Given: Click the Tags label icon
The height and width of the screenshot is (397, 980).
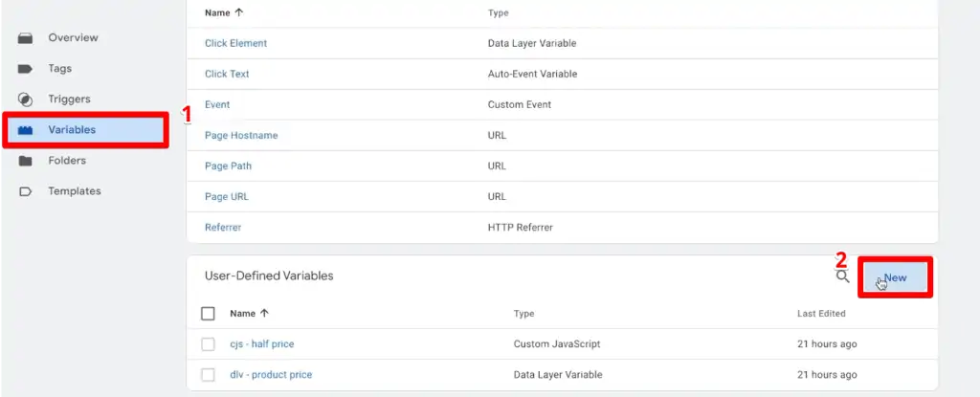Looking at the screenshot, I should click(x=25, y=69).
